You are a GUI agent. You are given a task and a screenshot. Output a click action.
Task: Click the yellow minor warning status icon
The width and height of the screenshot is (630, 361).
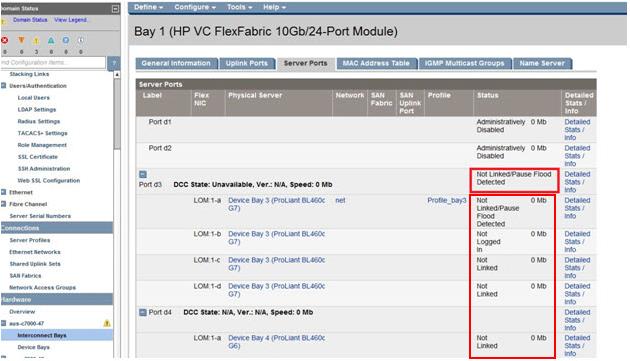pos(36,40)
